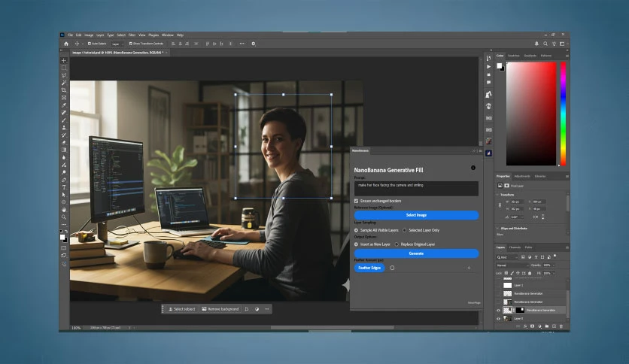Choose Replace Original Layer radio

point(397,244)
